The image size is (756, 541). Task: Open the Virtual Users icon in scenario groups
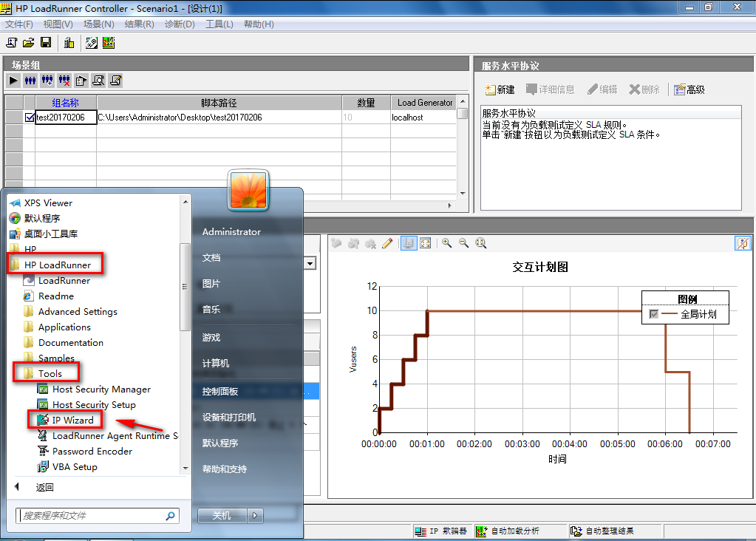[x=30, y=81]
